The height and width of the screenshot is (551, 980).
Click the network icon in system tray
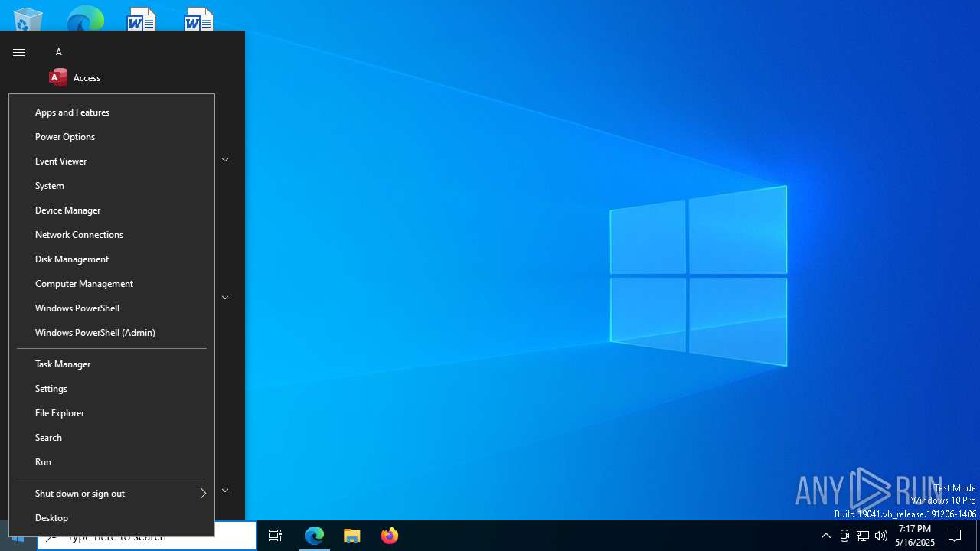(x=863, y=536)
